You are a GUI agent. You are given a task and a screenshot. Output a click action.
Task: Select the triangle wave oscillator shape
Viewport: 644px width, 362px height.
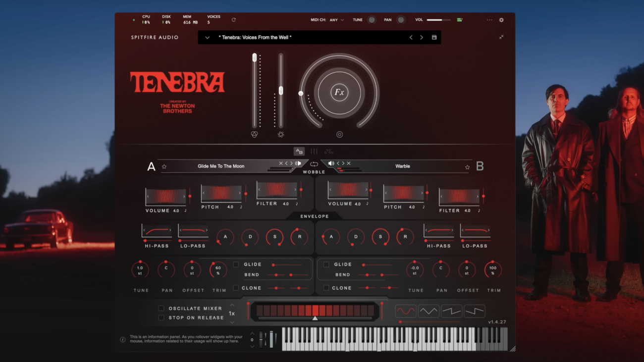(429, 311)
